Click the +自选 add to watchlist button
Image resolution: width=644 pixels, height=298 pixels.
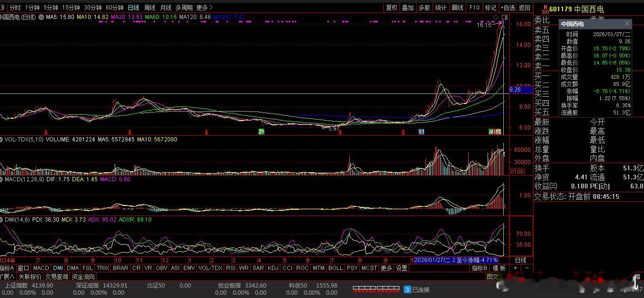point(508,8)
